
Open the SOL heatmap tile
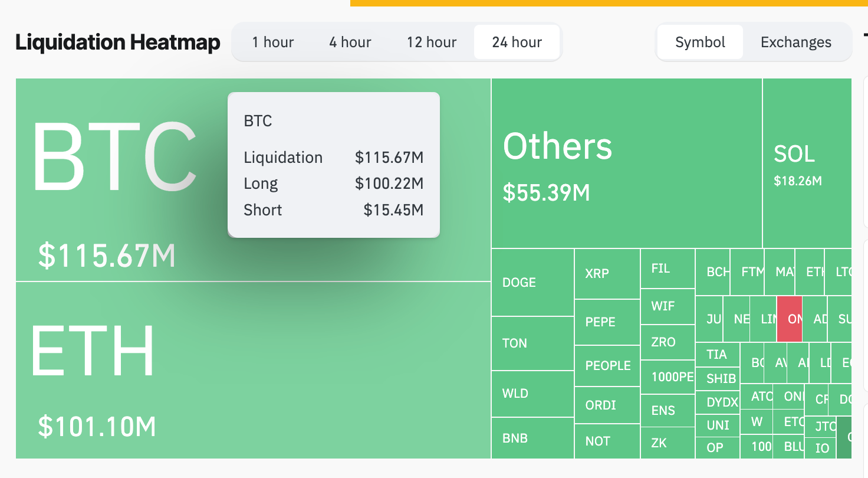807,163
